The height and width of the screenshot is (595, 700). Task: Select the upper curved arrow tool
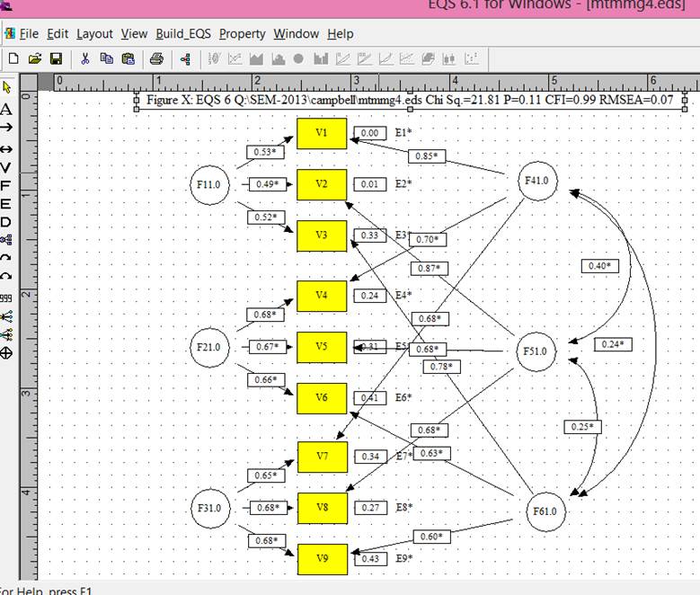click(5, 257)
